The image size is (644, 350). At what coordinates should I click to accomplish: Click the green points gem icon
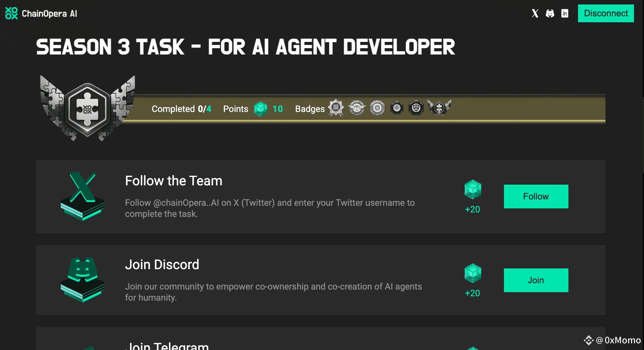tap(260, 109)
